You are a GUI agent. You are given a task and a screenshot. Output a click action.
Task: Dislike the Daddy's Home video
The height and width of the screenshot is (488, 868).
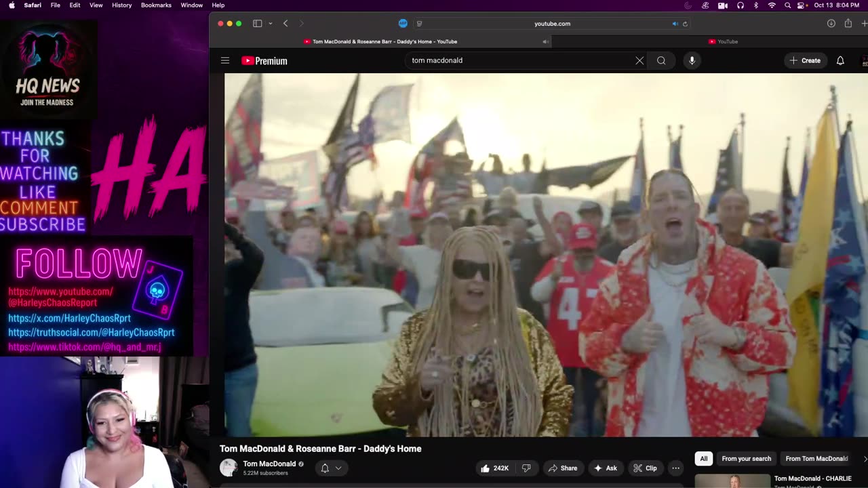click(x=526, y=468)
